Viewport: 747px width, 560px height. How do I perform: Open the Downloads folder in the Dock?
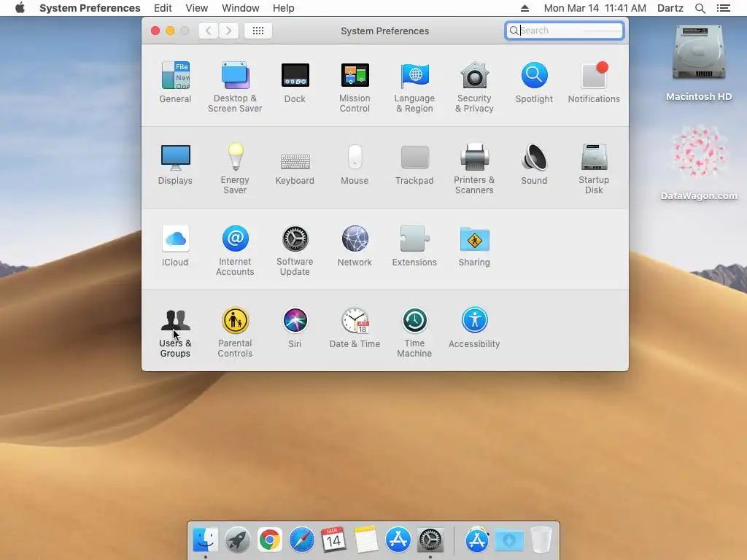pyautogui.click(x=509, y=540)
